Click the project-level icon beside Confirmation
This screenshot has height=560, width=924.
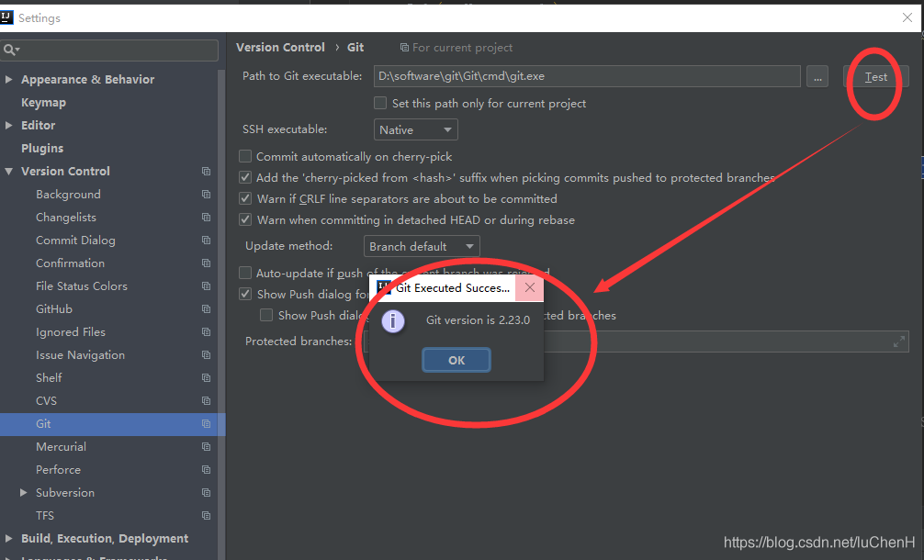click(x=206, y=263)
